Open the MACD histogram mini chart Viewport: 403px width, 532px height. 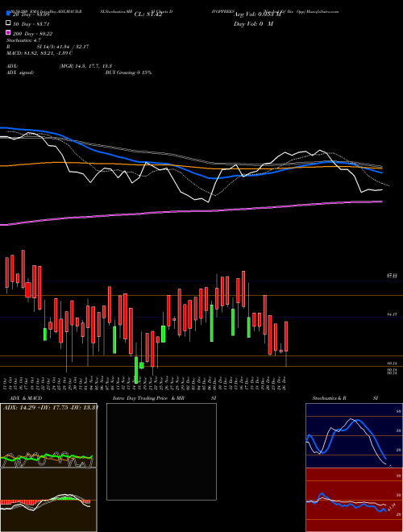pos(48,500)
